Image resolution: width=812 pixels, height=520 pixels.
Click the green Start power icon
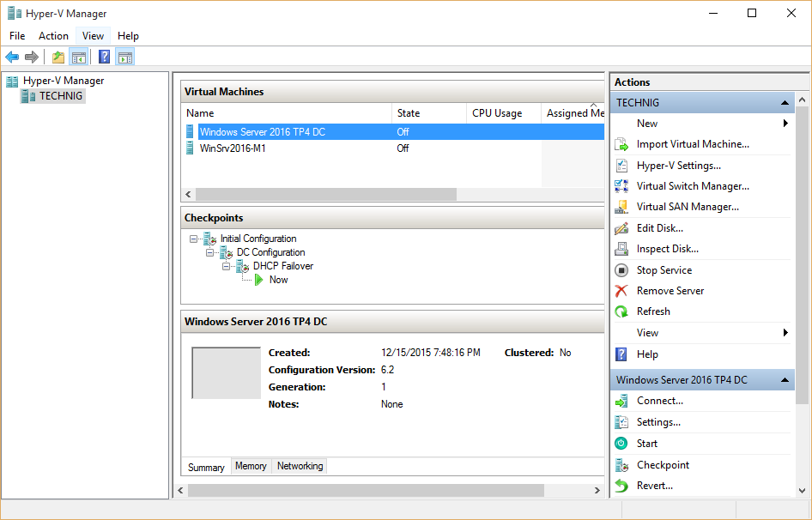point(621,444)
